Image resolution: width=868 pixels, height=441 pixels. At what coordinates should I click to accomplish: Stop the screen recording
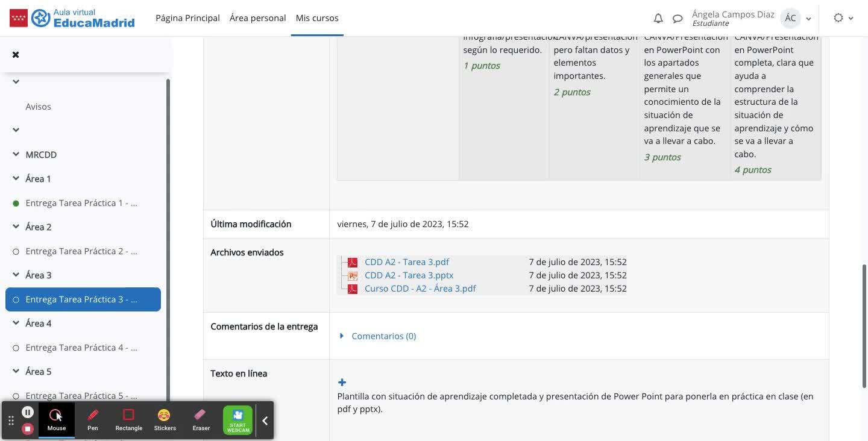pyautogui.click(x=28, y=429)
